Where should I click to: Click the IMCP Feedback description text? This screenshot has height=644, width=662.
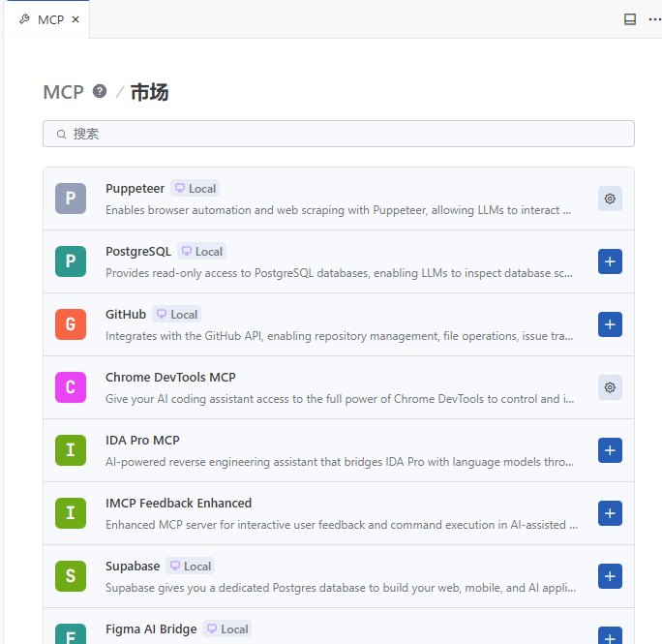342,525
